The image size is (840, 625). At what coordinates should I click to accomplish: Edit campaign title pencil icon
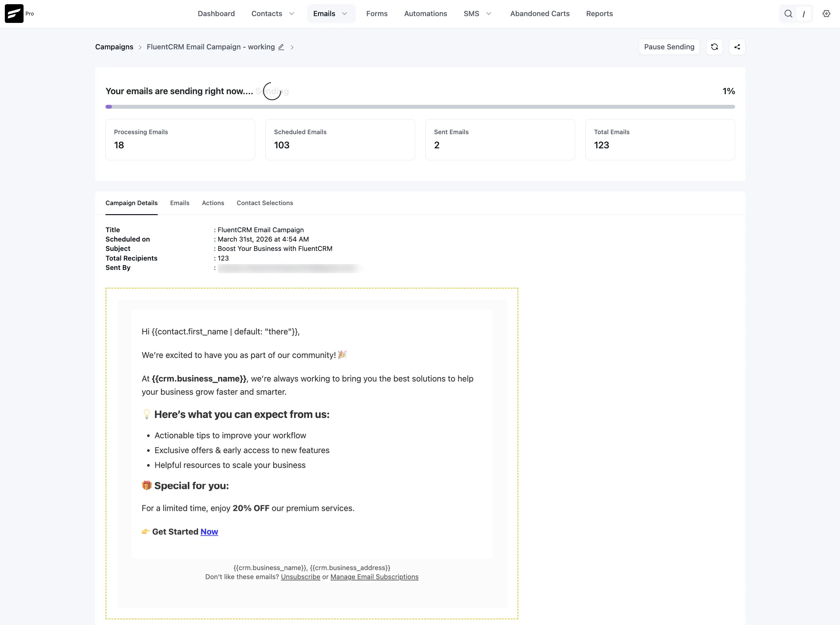click(281, 47)
